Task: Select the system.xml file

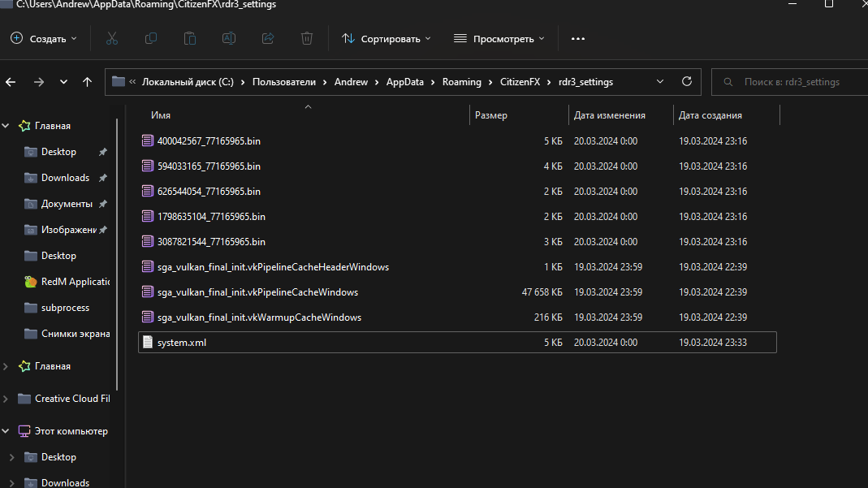Action: pos(184,342)
